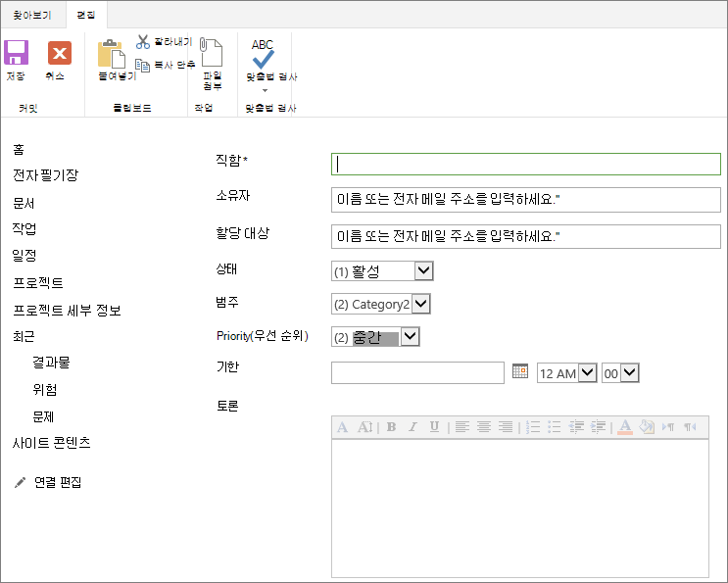Open the 범주 Category2 dropdown
This screenshot has height=583, width=728.
click(420, 304)
